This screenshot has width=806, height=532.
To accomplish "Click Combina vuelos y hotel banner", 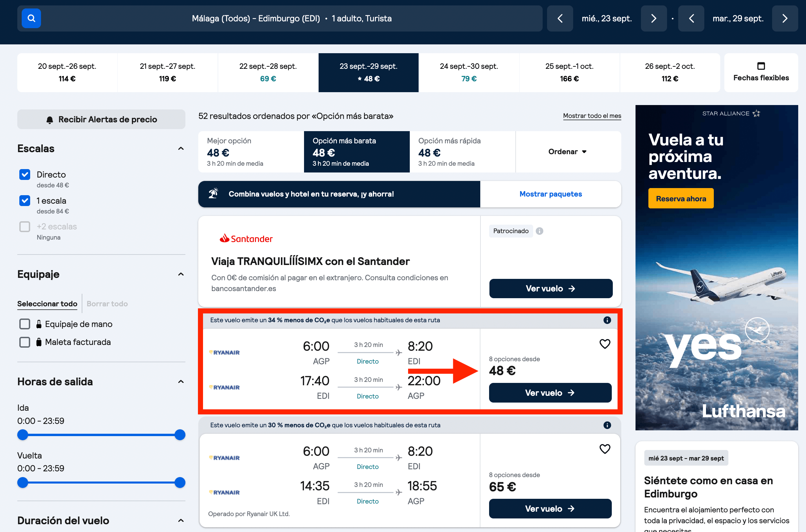I will (339, 194).
